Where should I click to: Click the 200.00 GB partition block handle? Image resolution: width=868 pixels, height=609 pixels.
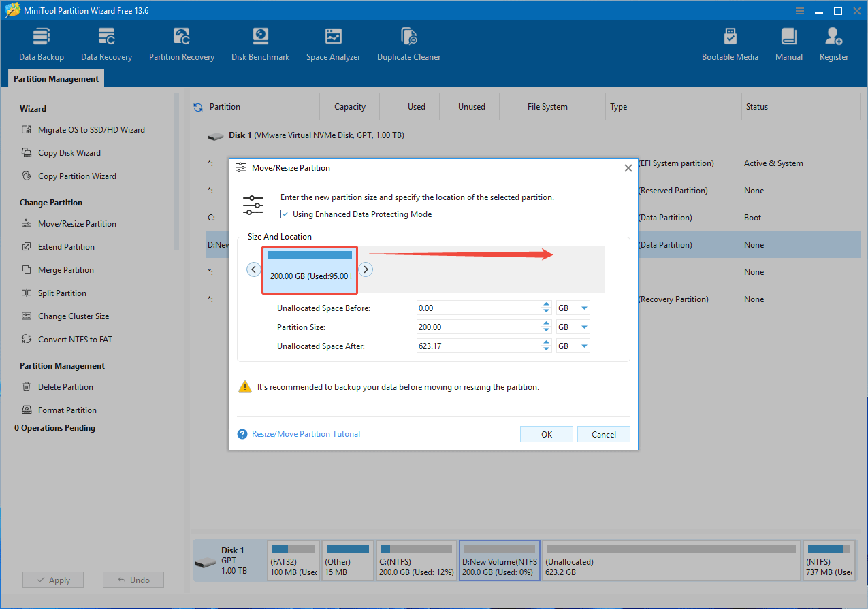pos(310,270)
